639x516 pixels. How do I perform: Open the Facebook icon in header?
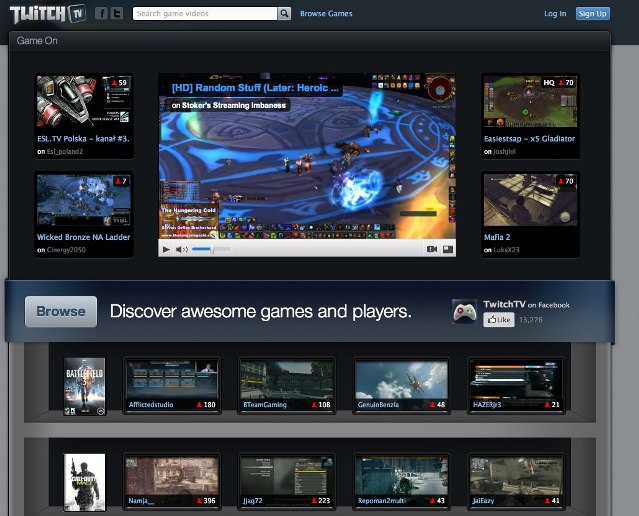(x=101, y=14)
